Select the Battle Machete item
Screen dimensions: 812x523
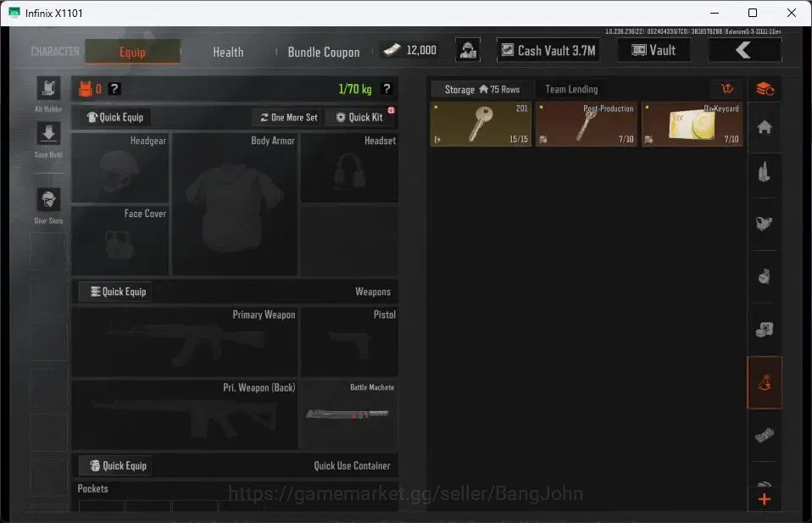[x=349, y=415]
